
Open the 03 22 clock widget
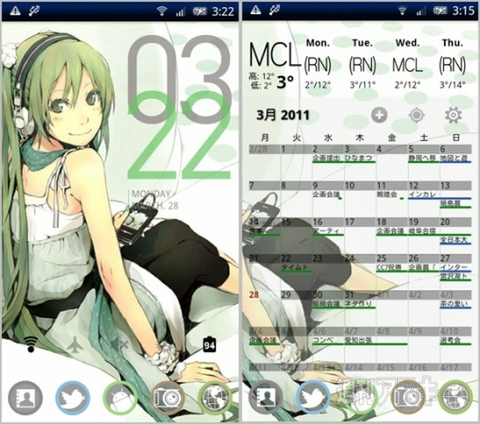[x=179, y=107]
